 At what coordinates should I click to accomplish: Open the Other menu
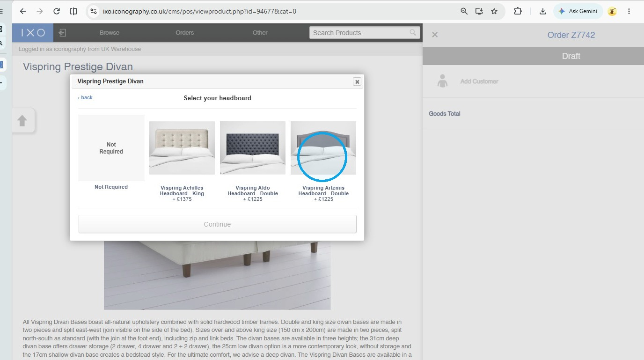(260, 33)
